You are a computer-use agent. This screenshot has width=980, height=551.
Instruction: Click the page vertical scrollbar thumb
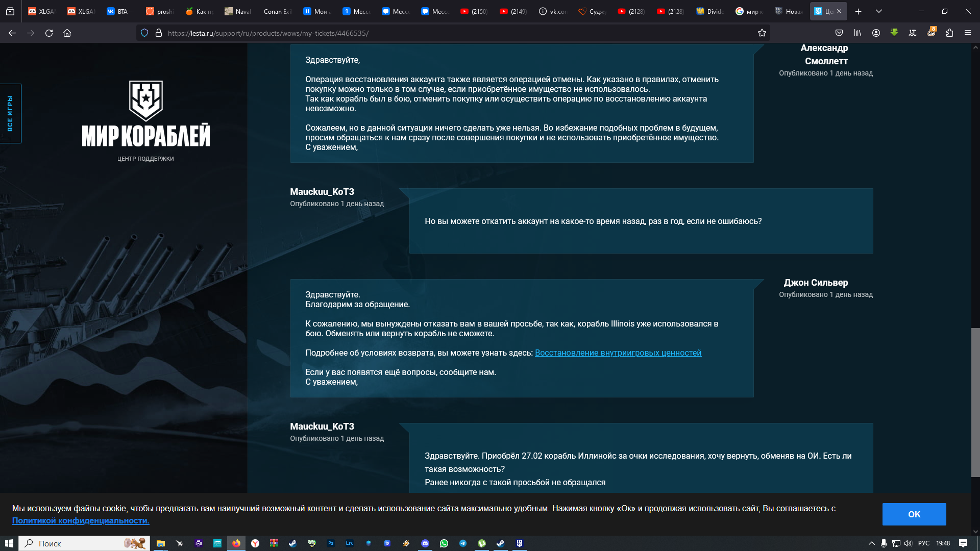tap(975, 403)
